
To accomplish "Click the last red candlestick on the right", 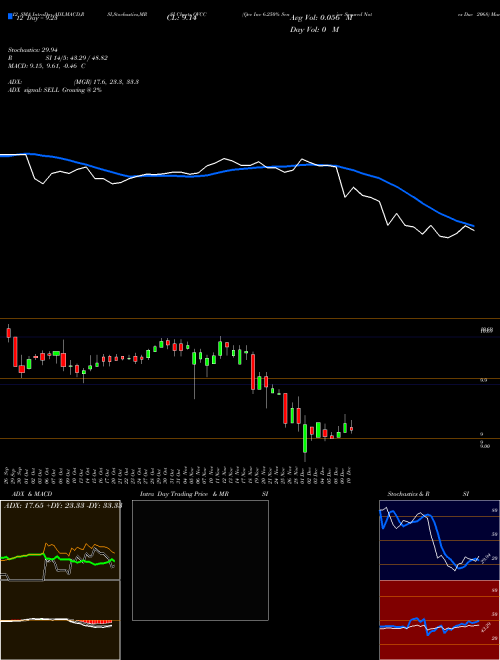I will [x=351, y=428].
